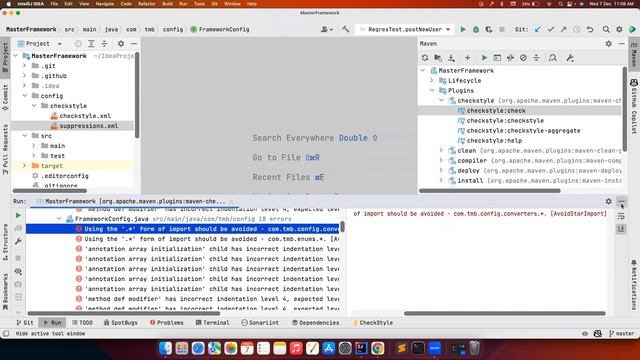Expand the .github folder
The width and height of the screenshot is (640, 360).
click(24, 76)
